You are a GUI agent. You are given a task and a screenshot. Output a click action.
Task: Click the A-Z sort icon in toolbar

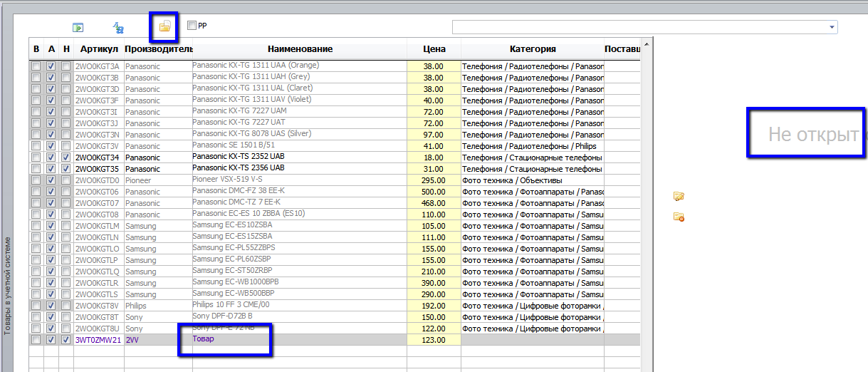119,28
